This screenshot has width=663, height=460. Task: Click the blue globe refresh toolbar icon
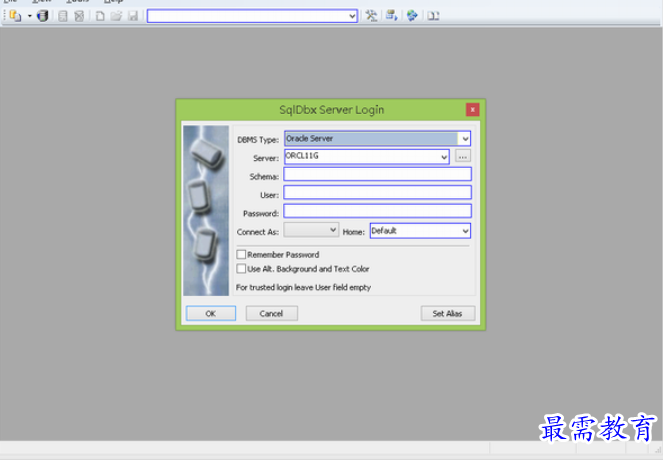point(412,16)
